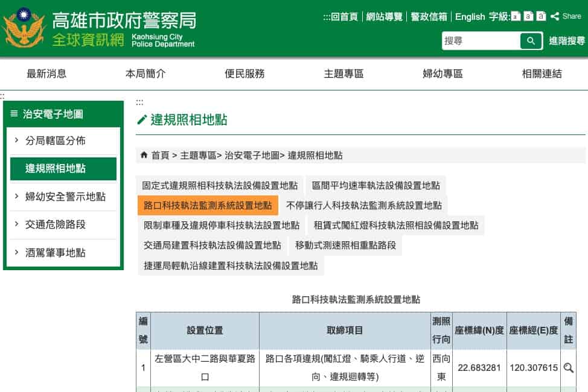Open 捷運局輕軌沿線建置科技執法設備設置地點 tab
The image size is (588, 392).
[x=231, y=266]
